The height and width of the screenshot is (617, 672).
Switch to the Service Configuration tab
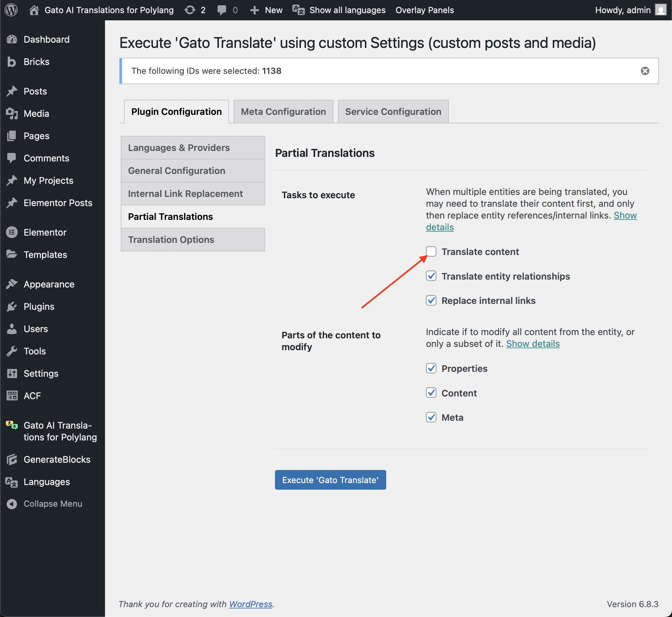pyautogui.click(x=393, y=111)
